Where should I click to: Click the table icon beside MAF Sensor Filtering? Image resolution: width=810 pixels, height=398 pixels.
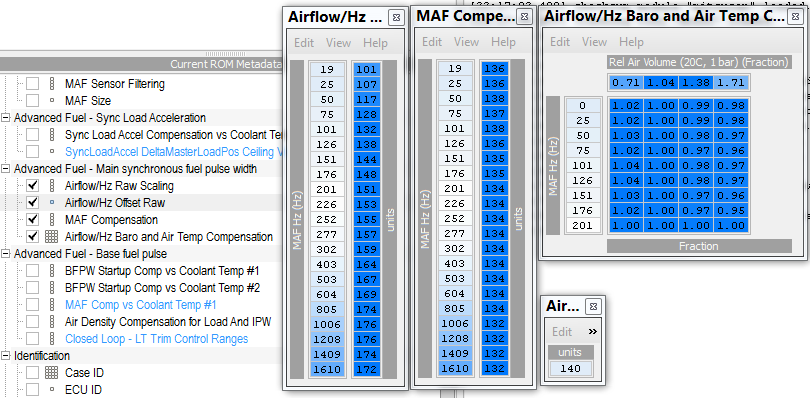[x=51, y=84]
